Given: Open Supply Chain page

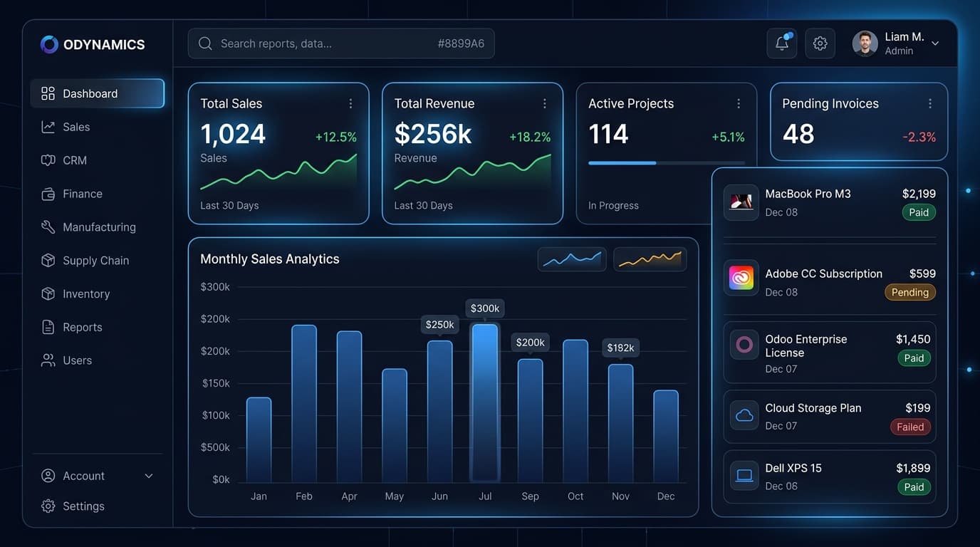Looking at the screenshot, I should [98, 261].
